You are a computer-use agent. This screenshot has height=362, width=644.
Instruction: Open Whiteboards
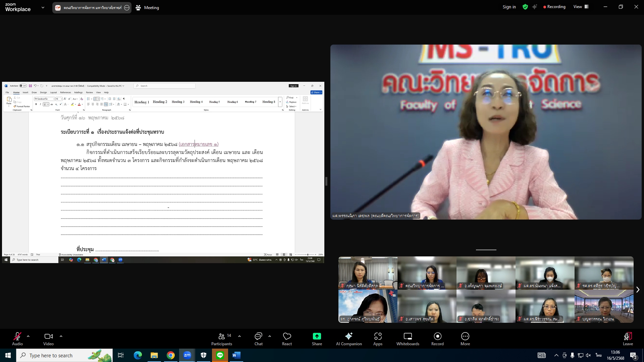tap(408, 337)
